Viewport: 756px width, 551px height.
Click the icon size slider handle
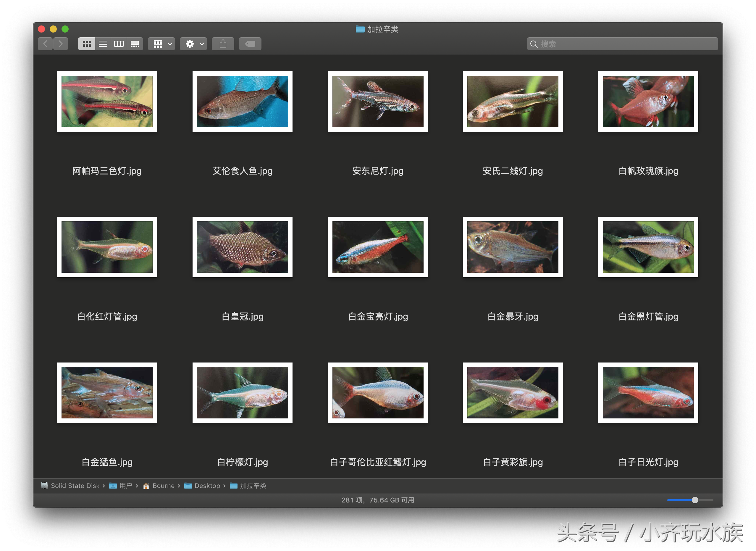(x=695, y=500)
